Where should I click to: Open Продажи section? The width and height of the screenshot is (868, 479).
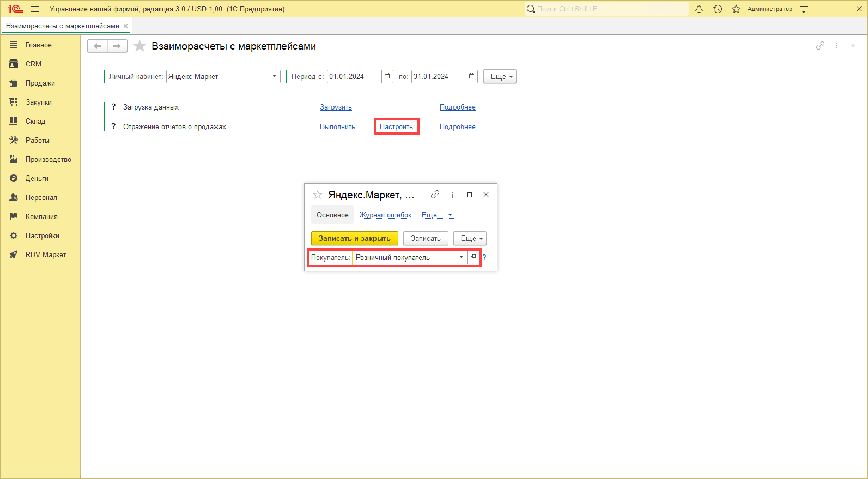pyautogui.click(x=40, y=83)
